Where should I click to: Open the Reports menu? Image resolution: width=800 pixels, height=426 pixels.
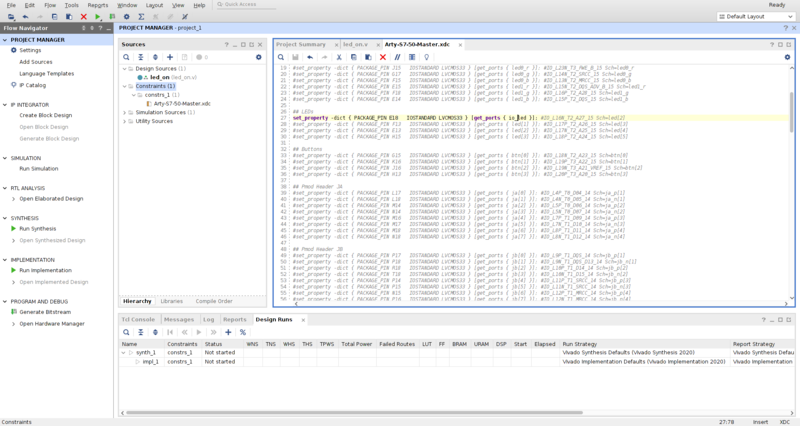pos(97,5)
